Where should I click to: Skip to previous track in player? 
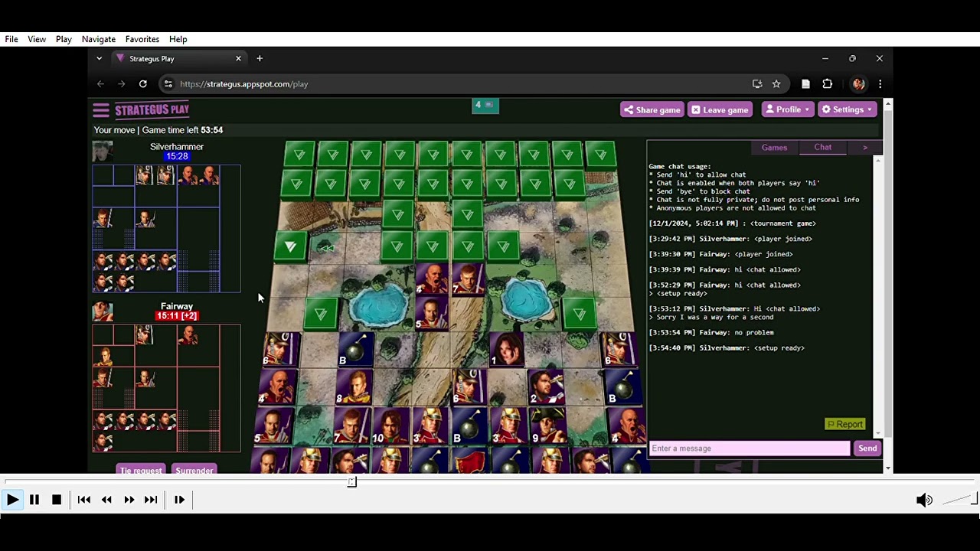click(84, 500)
